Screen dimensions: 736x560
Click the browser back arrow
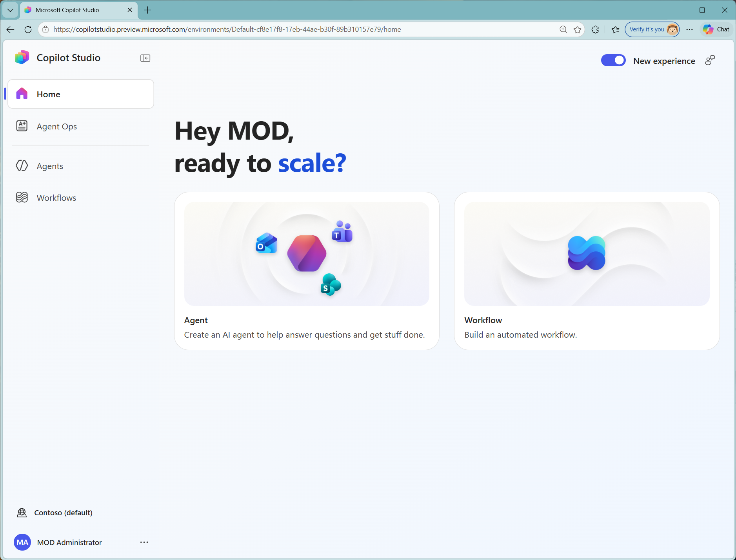pyautogui.click(x=11, y=29)
